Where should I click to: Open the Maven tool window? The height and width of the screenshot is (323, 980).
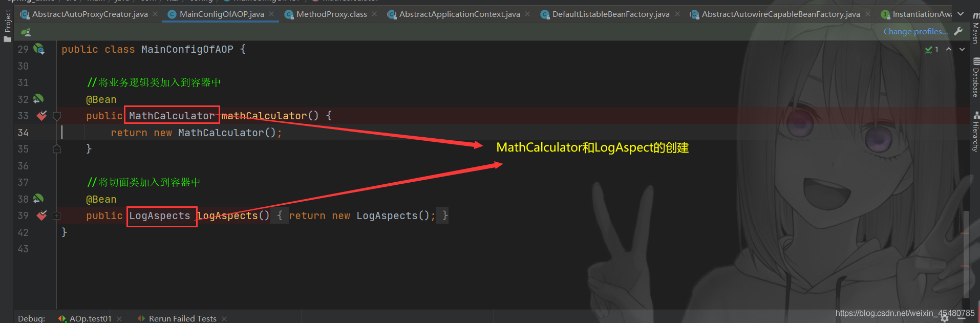975,29
